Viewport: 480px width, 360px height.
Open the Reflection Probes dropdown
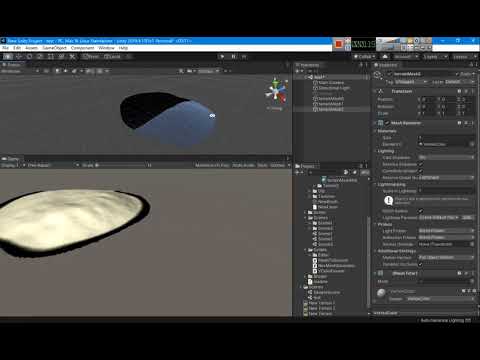(446, 238)
